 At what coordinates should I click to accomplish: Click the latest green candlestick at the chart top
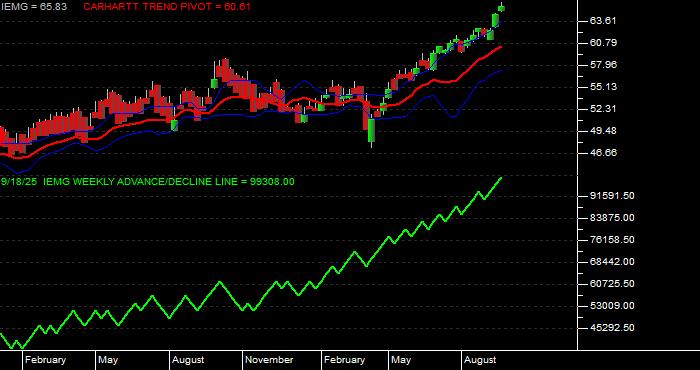[x=502, y=8]
